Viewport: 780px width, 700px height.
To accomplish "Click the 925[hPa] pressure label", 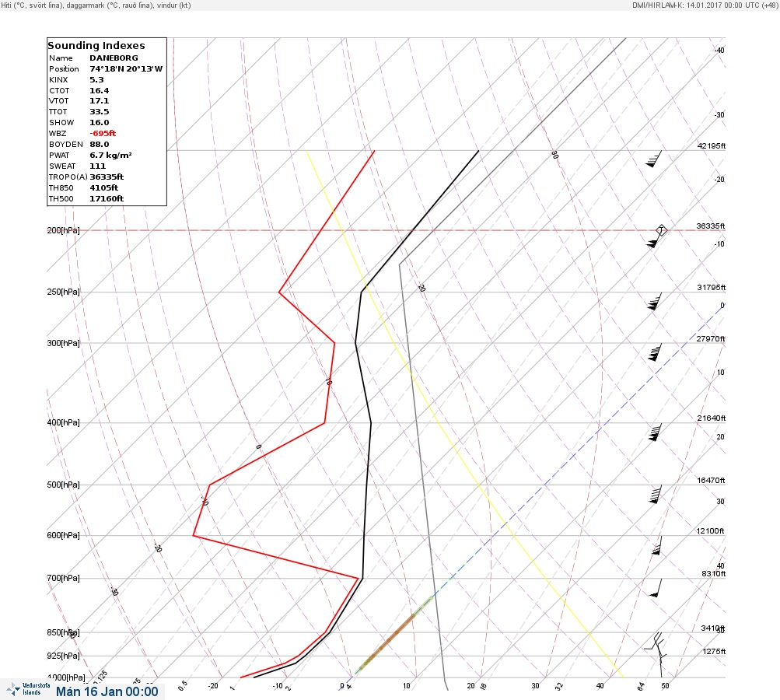I will coord(63,656).
